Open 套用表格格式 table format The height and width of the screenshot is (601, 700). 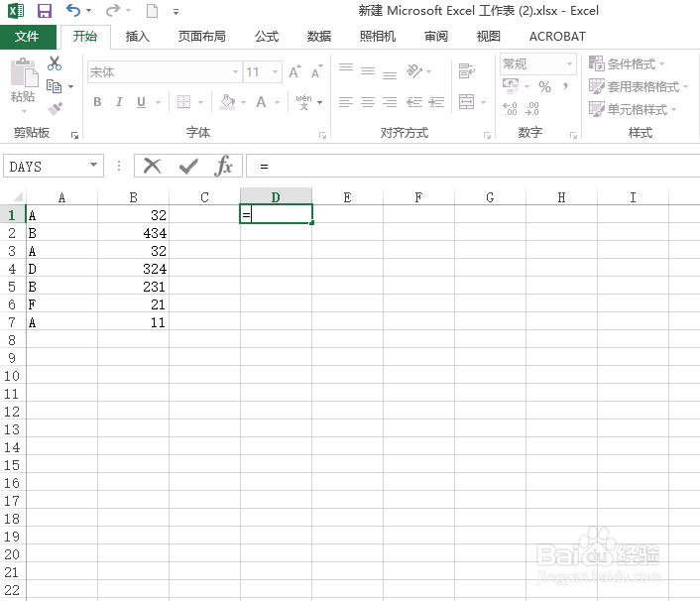click(x=639, y=86)
